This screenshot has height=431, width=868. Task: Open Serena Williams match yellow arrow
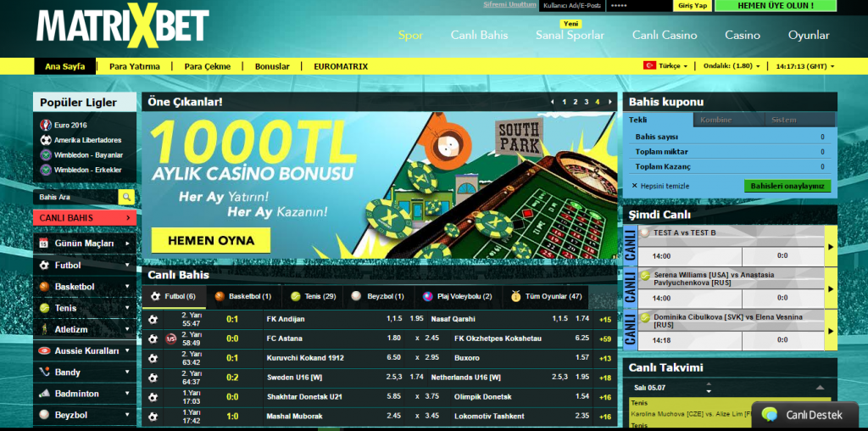coord(831,288)
